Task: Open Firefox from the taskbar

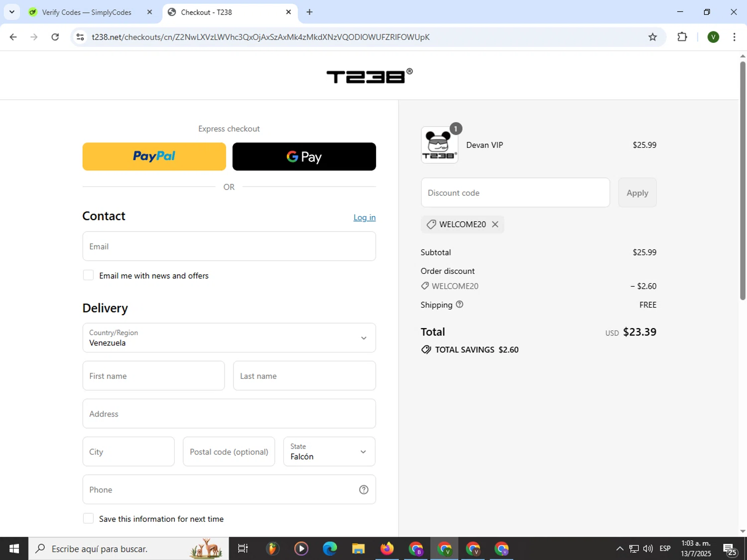Action: (x=387, y=549)
